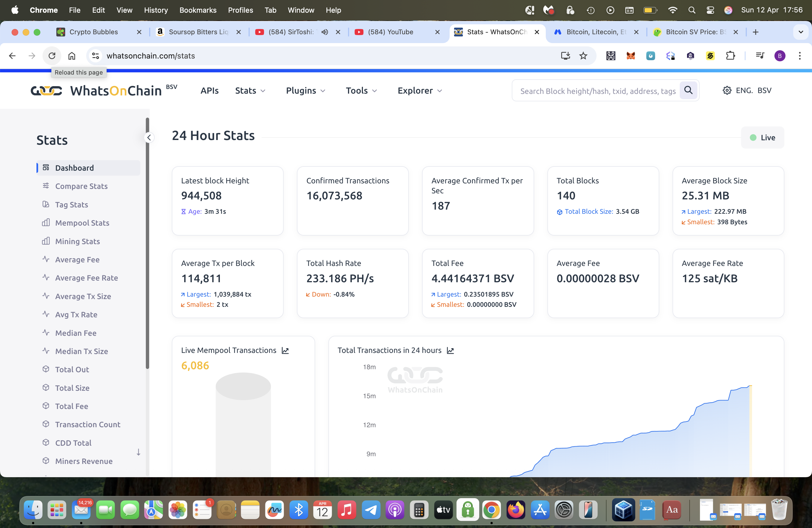This screenshot has width=812, height=528.
Task: Go back to previous page
Action: point(12,56)
